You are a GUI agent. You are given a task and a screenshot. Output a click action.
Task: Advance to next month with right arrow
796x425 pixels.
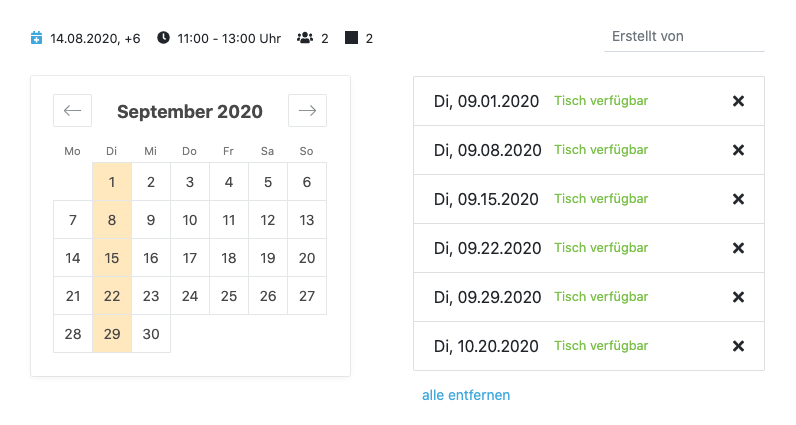pyautogui.click(x=307, y=111)
